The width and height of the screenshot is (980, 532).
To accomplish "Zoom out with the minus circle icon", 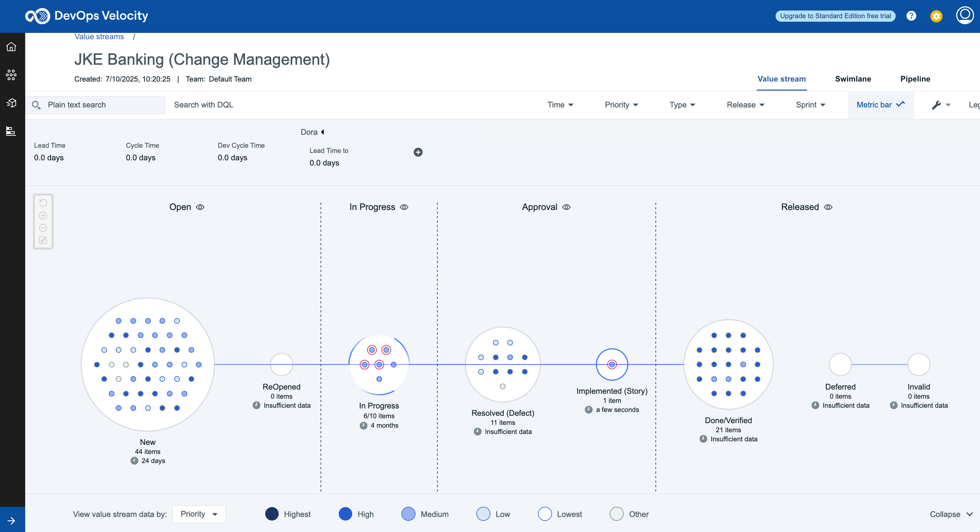I will click(43, 228).
